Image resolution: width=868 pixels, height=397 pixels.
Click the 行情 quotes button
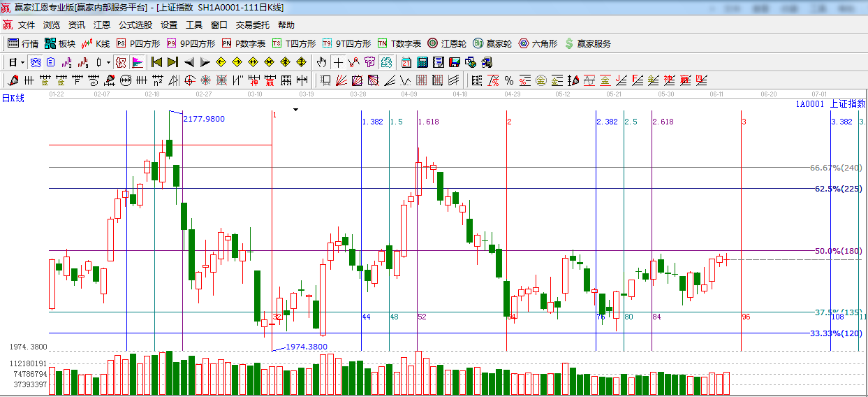point(23,43)
